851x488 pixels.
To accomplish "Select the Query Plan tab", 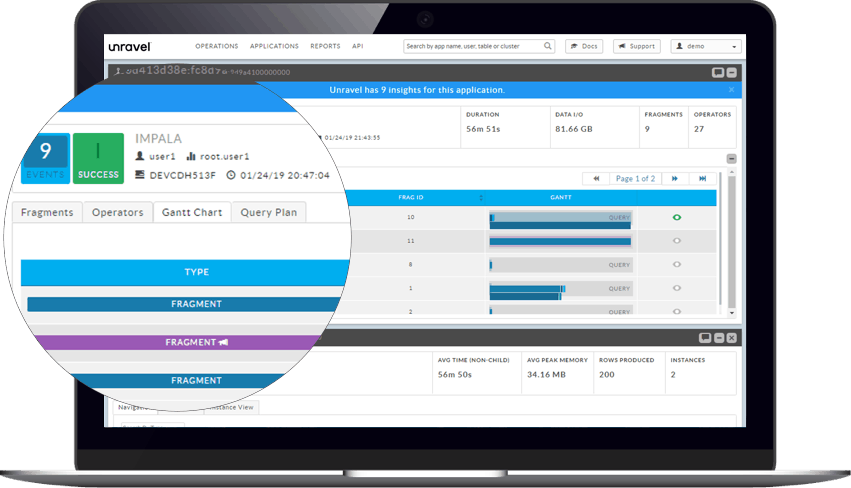I will click(x=269, y=212).
